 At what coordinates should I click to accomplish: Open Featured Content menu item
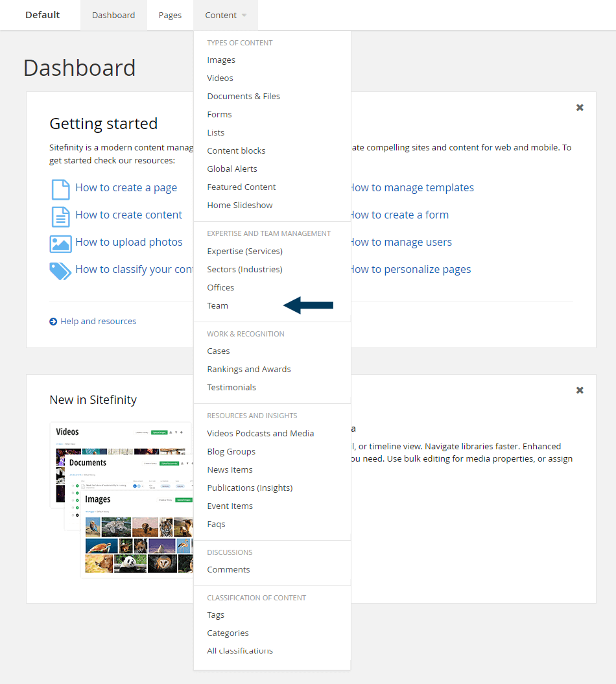[x=241, y=187]
